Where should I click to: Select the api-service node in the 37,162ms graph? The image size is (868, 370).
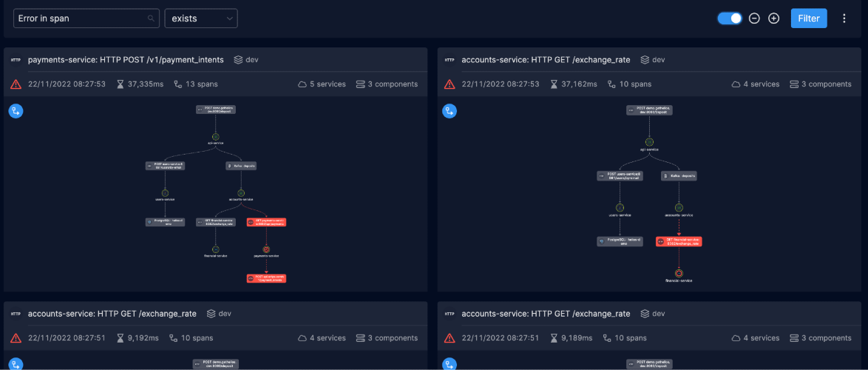click(x=649, y=142)
